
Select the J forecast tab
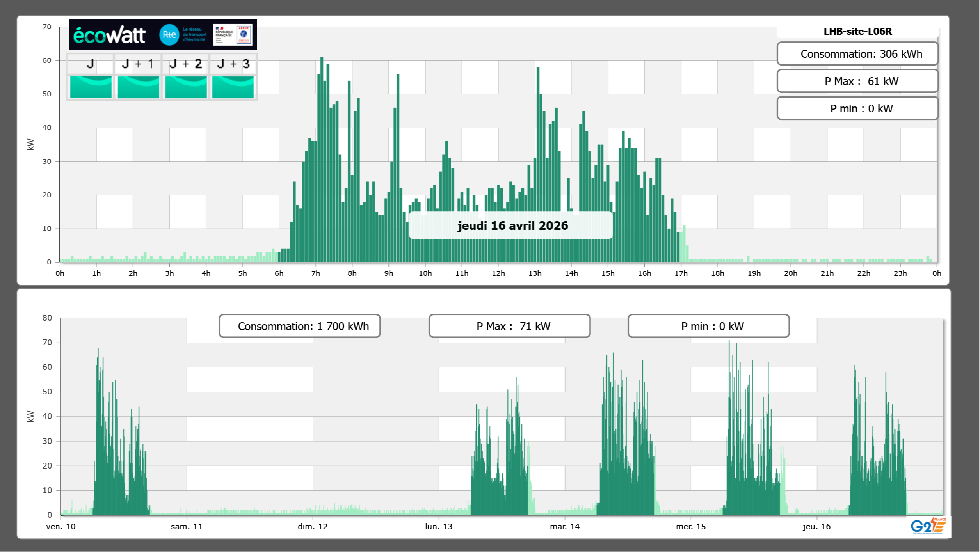click(90, 64)
